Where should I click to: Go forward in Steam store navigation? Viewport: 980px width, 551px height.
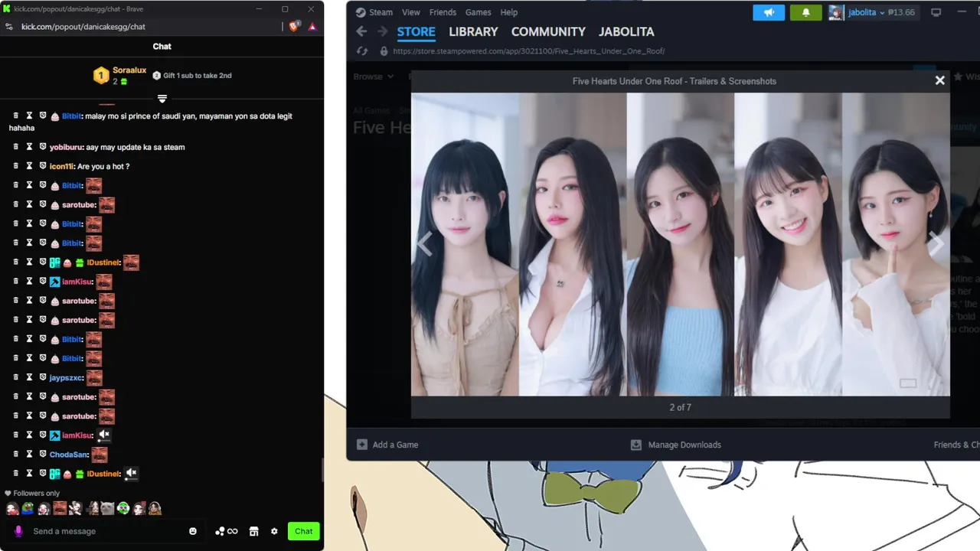point(382,31)
